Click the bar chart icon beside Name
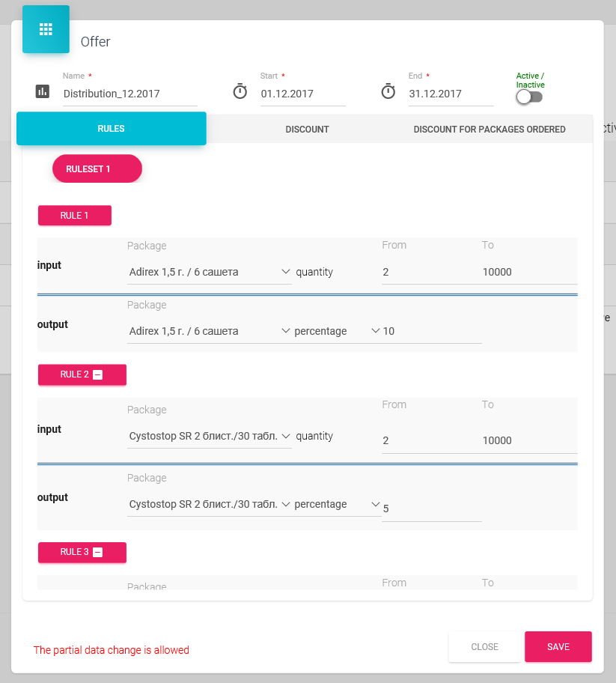The height and width of the screenshot is (683, 616). coord(43,91)
